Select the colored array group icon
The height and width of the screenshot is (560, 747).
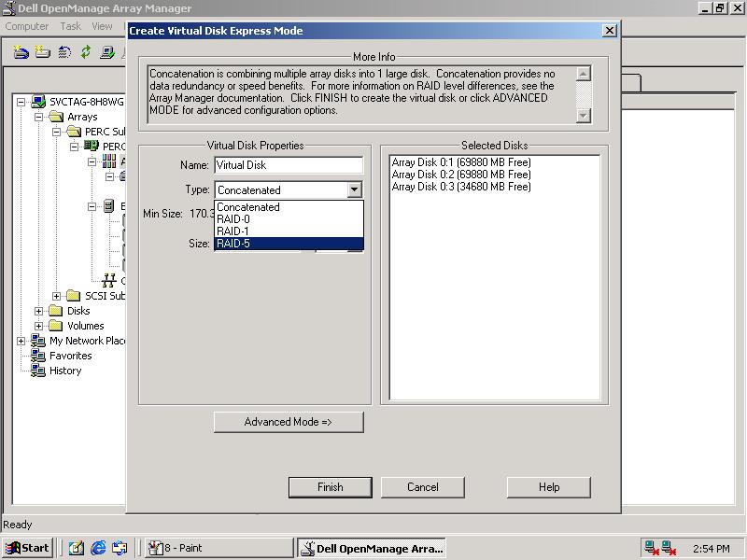[109, 161]
